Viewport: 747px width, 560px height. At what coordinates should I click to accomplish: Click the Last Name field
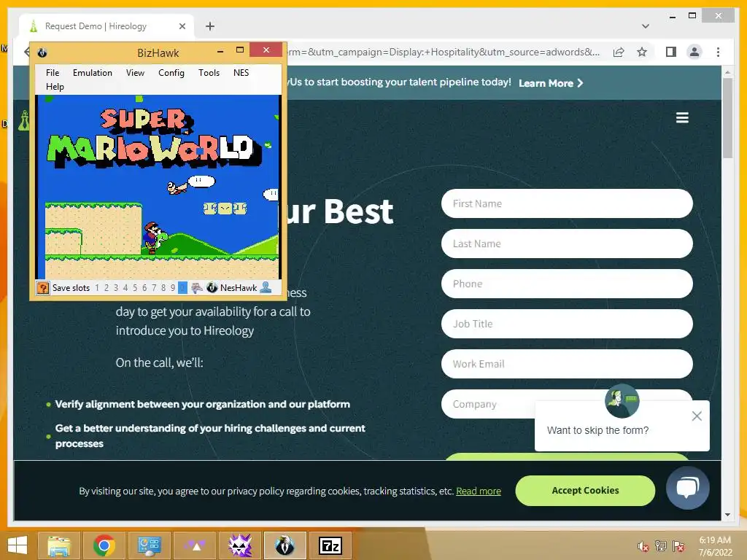click(x=567, y=244)
